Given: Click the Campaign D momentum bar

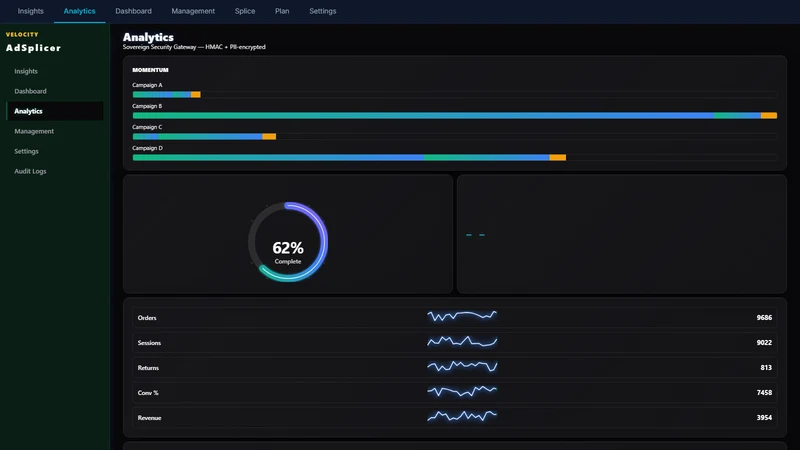Looking at the screenshot, I should [x=455, y=158].
